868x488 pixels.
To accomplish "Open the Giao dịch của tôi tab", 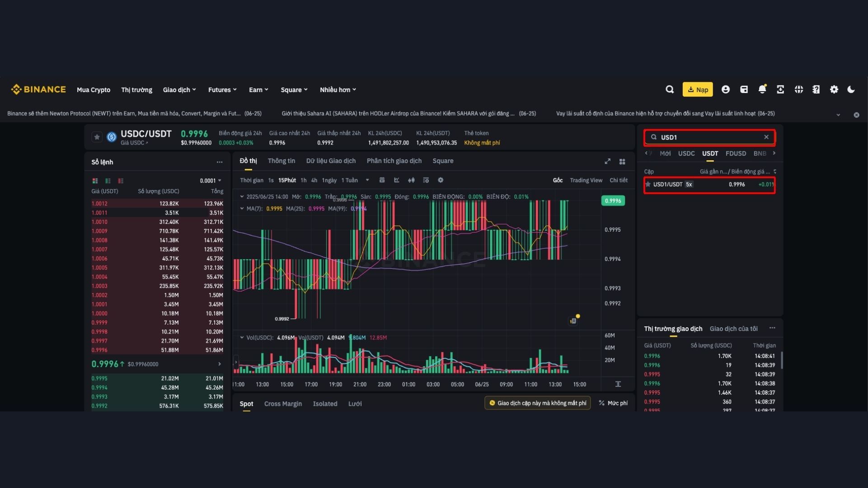I will (x=733, y=329).
